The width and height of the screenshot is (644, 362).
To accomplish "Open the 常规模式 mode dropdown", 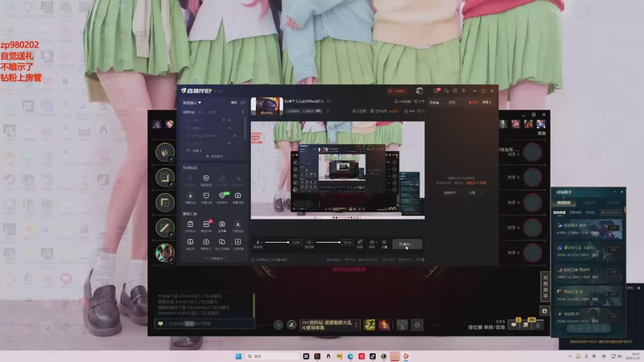I will [192, 103].
